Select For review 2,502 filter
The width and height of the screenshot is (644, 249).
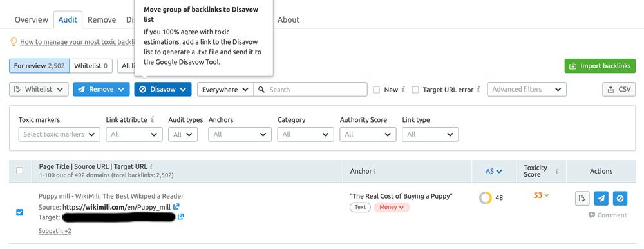39,66
